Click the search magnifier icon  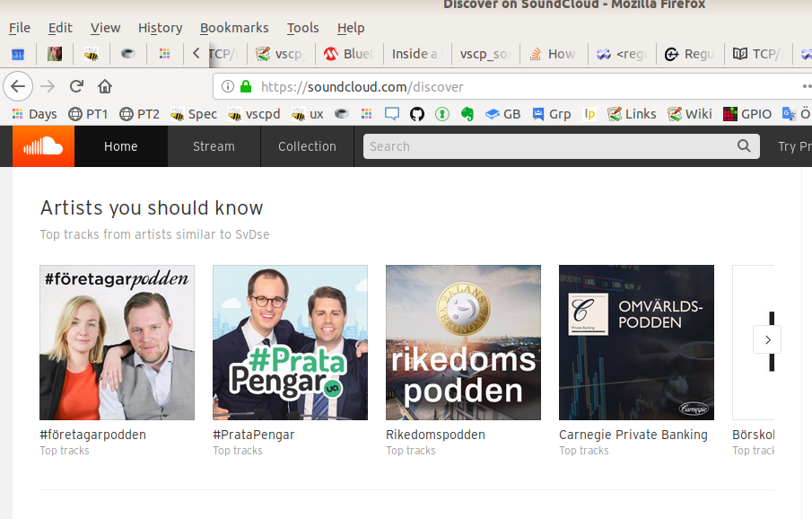tap(744, 146)
